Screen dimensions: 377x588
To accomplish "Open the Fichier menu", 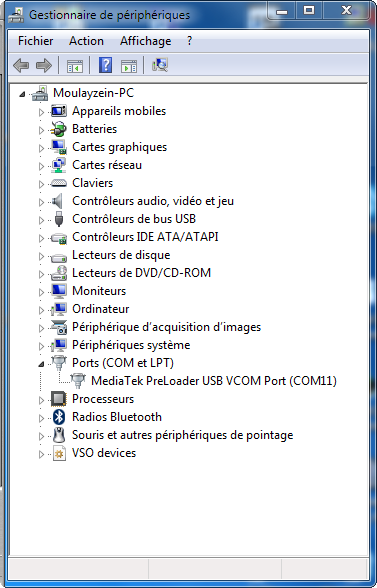I will [x=36, y=41].
